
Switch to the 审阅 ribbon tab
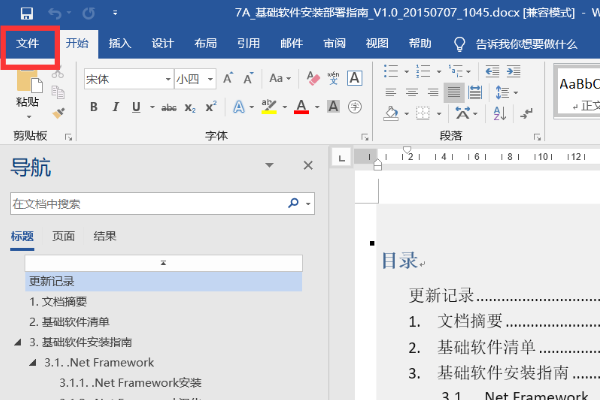(334, 43)
